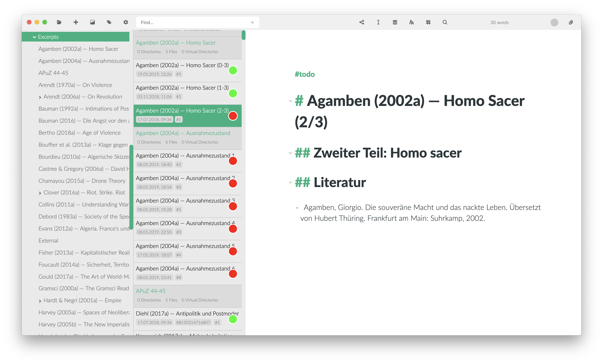Image resolution: width=603 pixels, height=364 pixels.
Task: Select Harvey (2005b) — The New Imperialism
Action: click(x=84, y=324)
